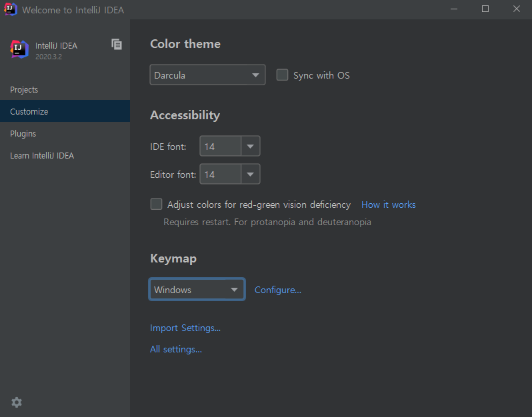Screen dimensions: 532x417
Task: Switch to the Projects tab
Action: click(x=65, y=89)
